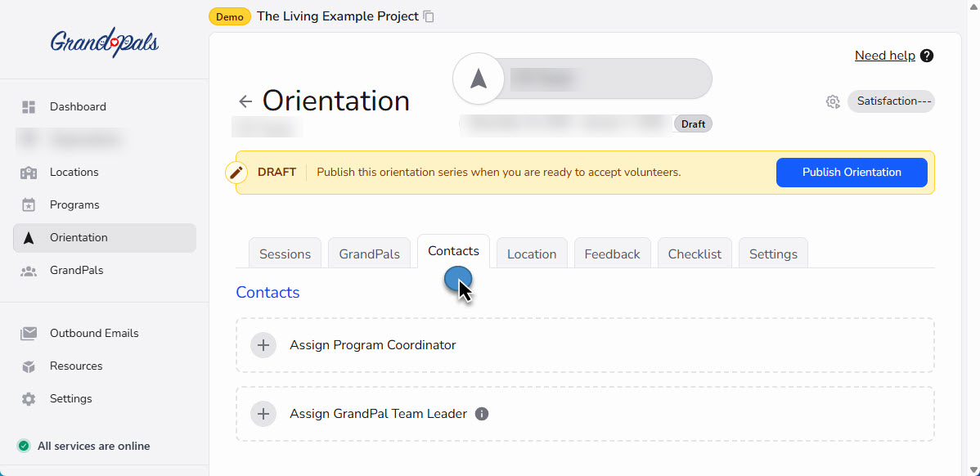This screenshot has height=476, width=980.
Task: Click the scrollbar down arrow
Action: [973, 469]
